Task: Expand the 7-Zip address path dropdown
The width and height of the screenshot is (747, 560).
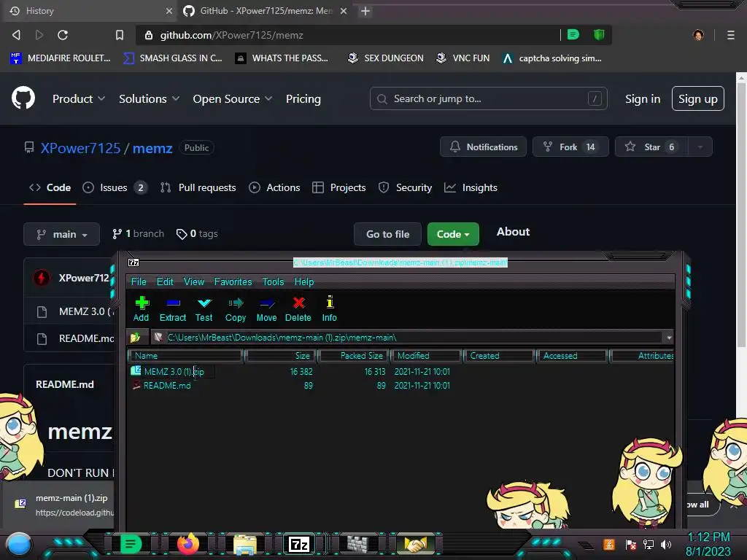Action: coord(669,338)
